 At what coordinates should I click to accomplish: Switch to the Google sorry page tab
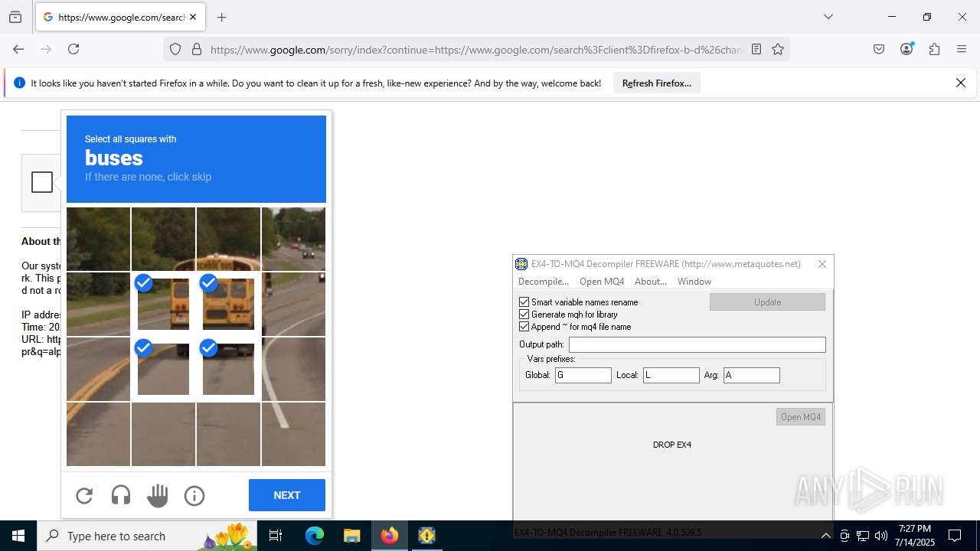tap(120, 17)
